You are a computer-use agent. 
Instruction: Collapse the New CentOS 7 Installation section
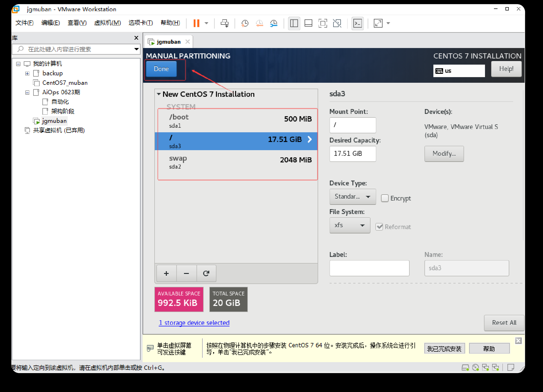[x=159, y=94]
